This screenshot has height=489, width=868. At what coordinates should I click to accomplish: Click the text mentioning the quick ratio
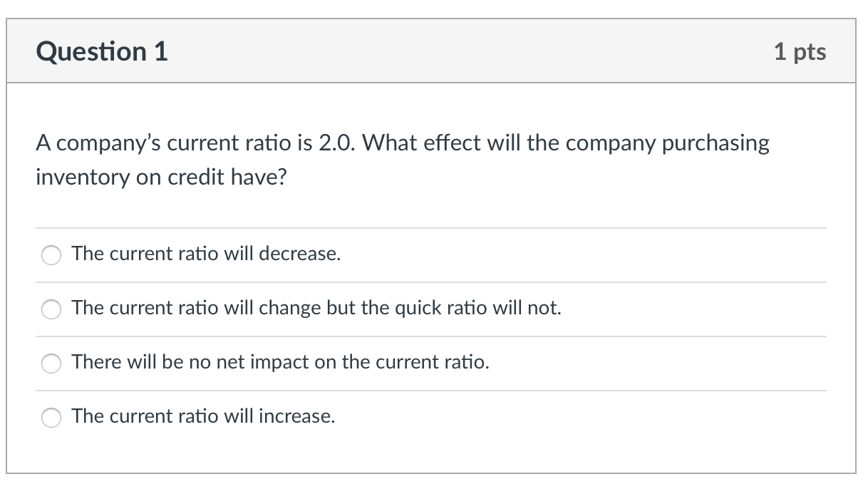click(316, 307)
